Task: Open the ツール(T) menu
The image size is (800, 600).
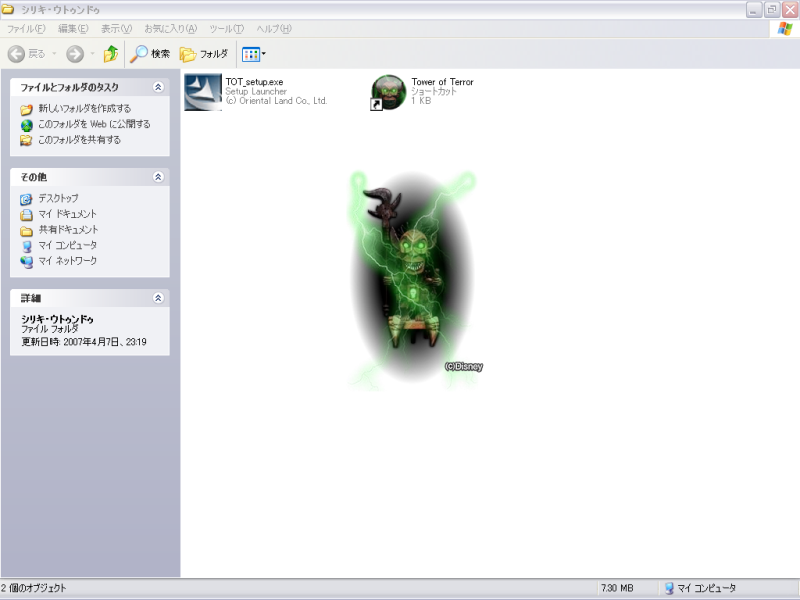Action: [x=227, y=29]
